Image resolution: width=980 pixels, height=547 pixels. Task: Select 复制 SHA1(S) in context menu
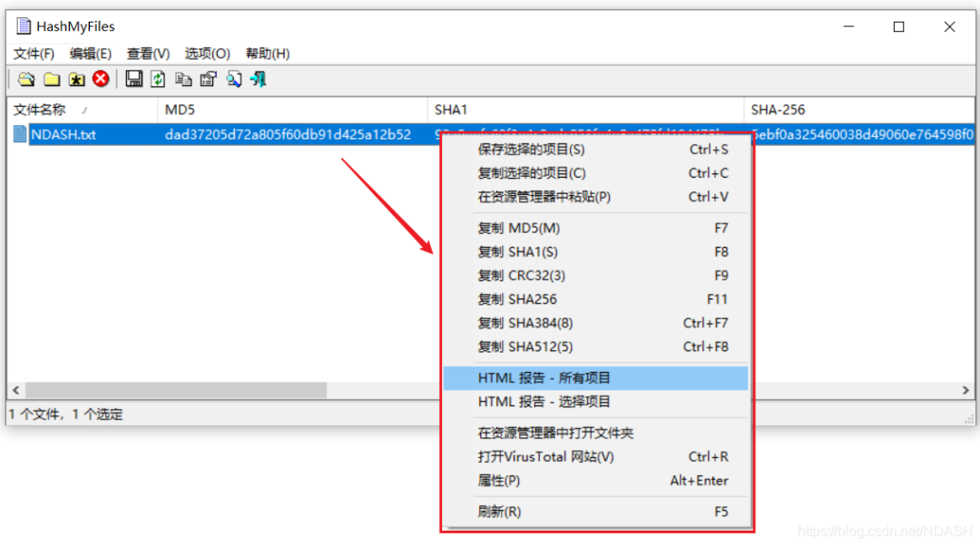click(x=595, y=252)
